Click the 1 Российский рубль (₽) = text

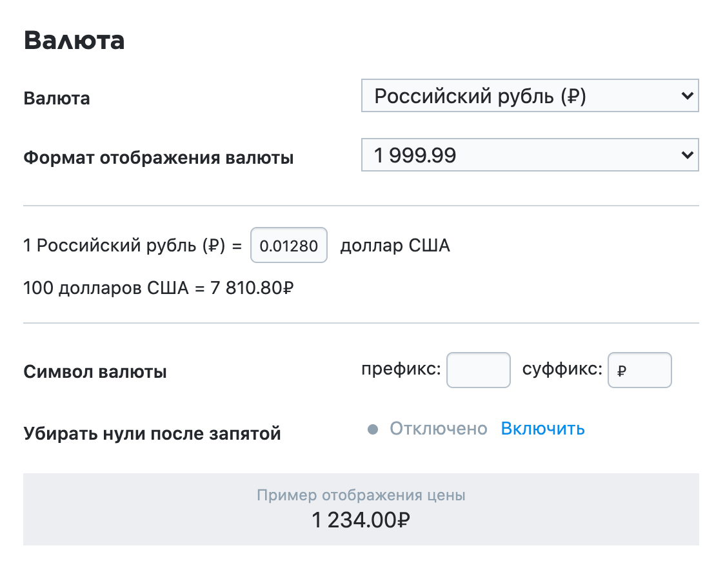(x=133, y=246)
